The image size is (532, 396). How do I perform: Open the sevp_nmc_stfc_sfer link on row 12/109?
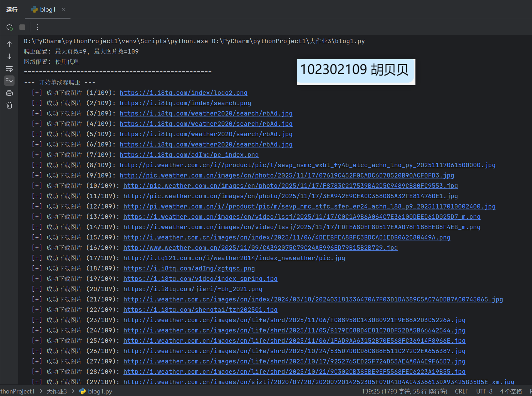[310, 207]
